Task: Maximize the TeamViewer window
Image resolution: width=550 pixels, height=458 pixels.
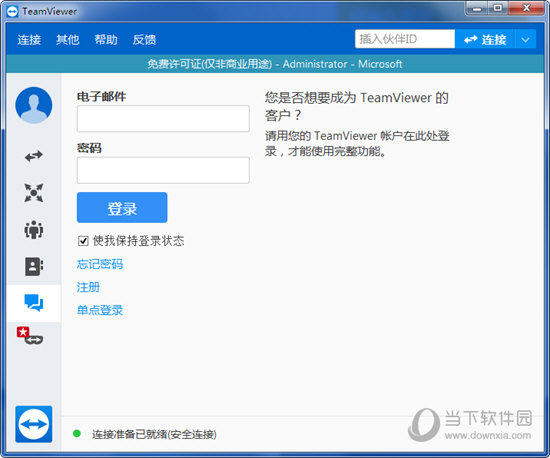Action: pos(497,8)
